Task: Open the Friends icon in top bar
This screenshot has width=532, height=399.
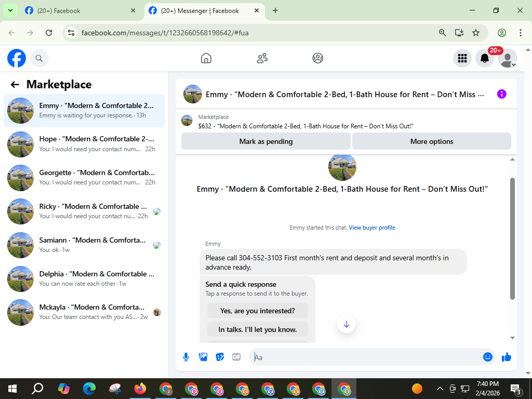Action: pos(262,58)
